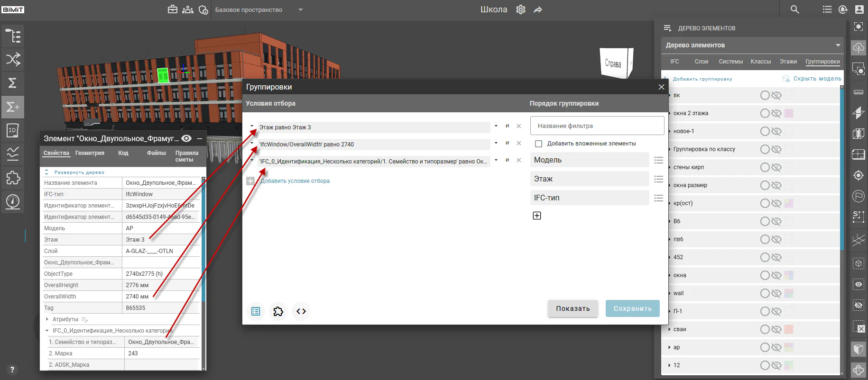Click the plugin puzzle icon in dialog
The height and width of the screenshot is (380, 868).
[x=278, y=311]
